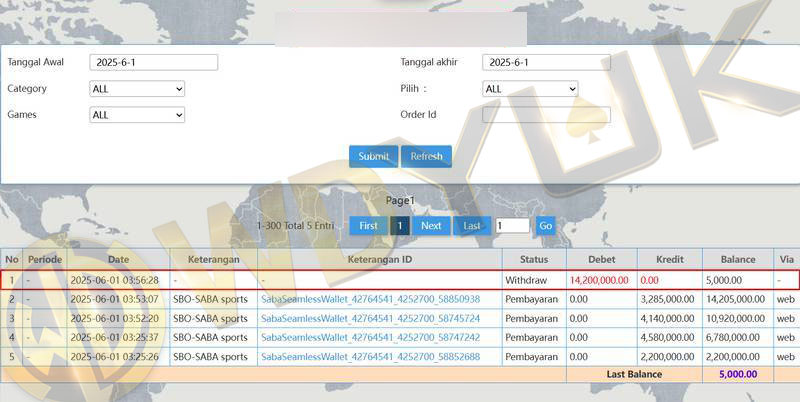This screenshot has height=402, width=800.
Task: Open the Pilih dropdown
Action: (530, 89)
